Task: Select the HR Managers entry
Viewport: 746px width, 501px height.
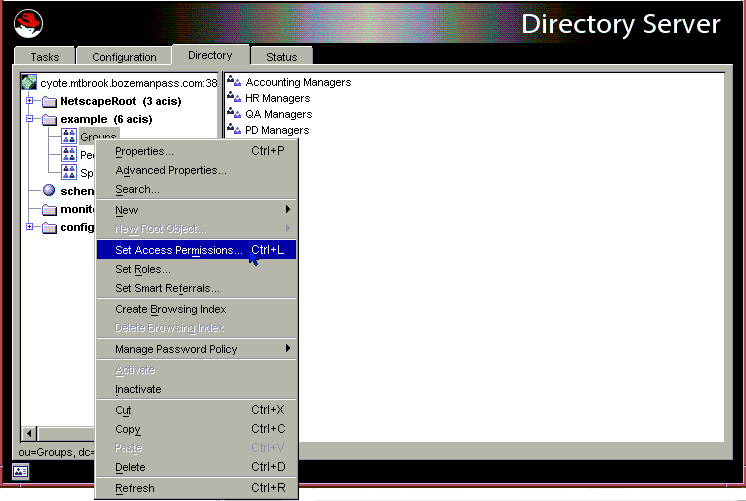Action: tap(277, 98)
